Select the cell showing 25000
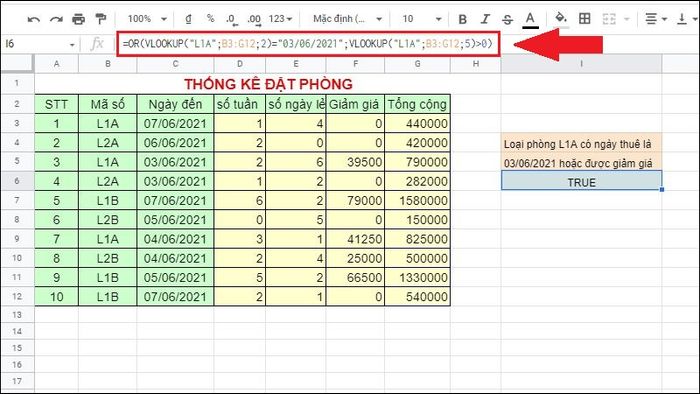 (355, 258)
